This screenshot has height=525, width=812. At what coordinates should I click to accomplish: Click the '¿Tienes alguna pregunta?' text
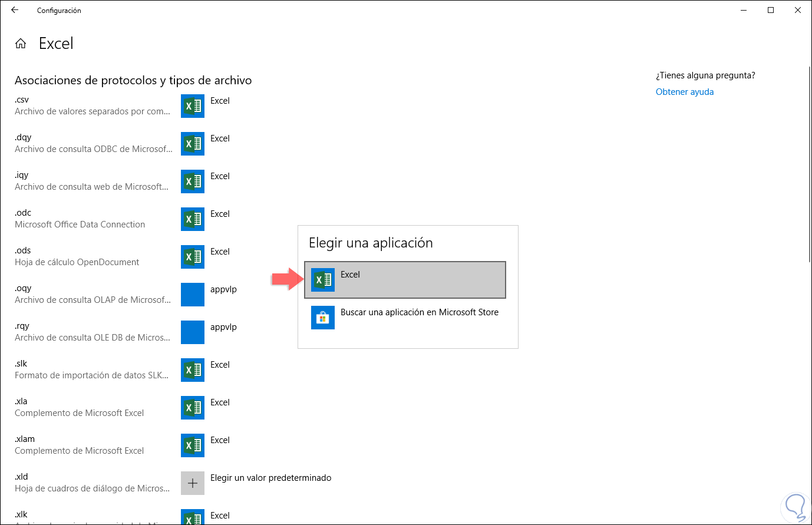click(705, 75)
